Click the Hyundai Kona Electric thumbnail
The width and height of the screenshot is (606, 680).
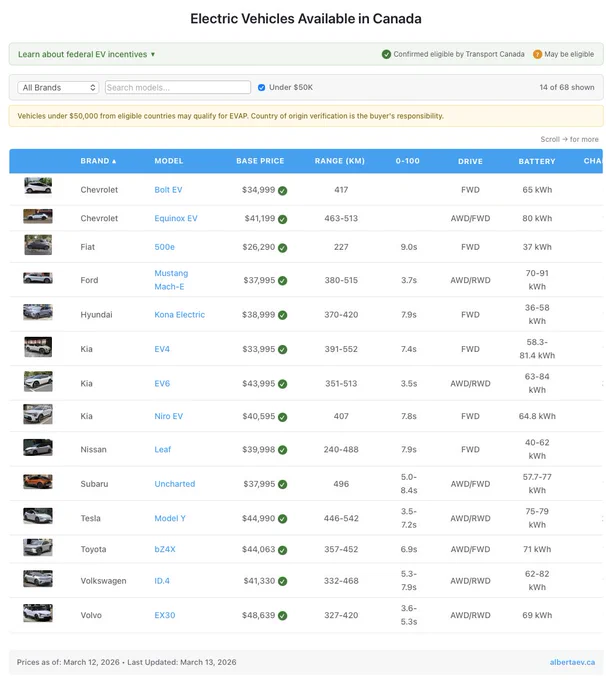(38, 312)
